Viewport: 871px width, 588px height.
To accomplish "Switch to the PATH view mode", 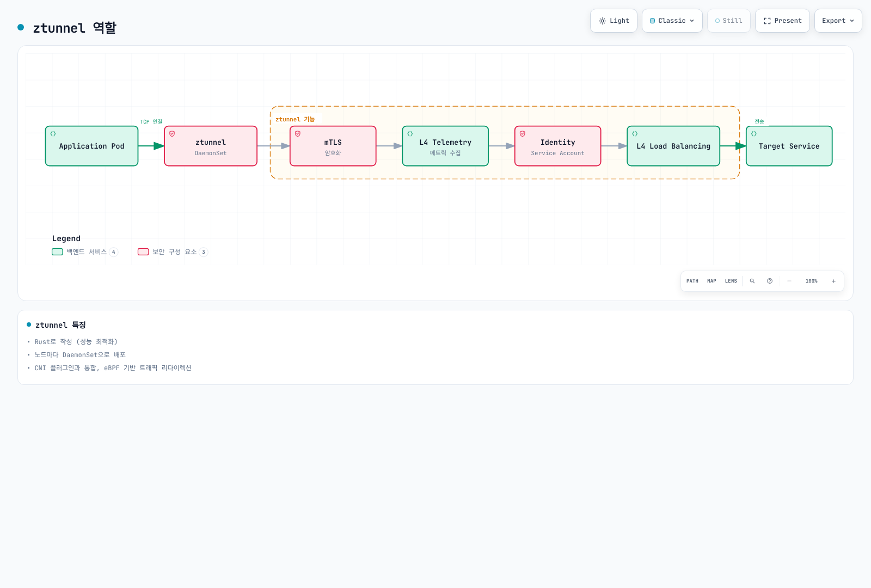I will (692, 281).
